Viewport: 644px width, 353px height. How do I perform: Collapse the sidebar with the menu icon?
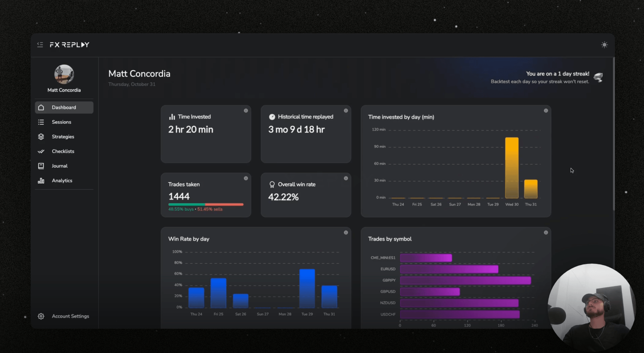pos(40,45)
